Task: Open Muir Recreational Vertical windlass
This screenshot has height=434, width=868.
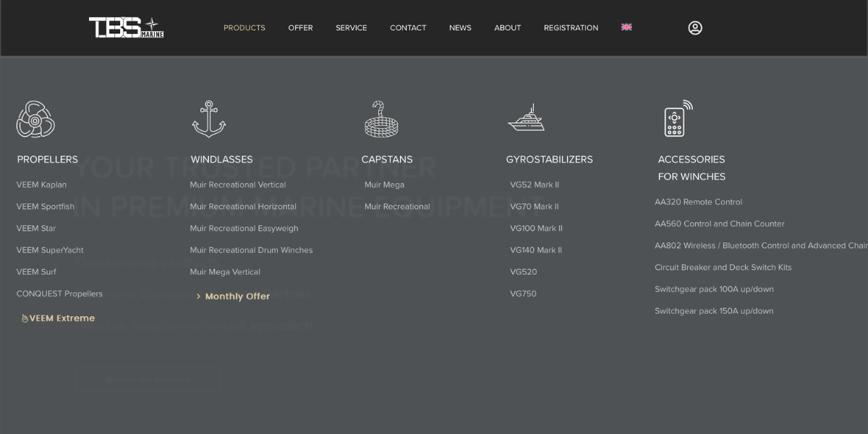Action: [238, 184]
